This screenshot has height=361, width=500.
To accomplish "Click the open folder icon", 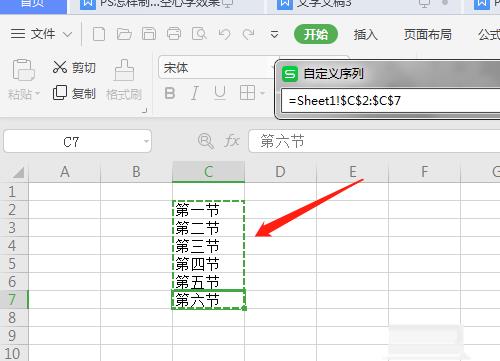I will click(x=124, y=34).
